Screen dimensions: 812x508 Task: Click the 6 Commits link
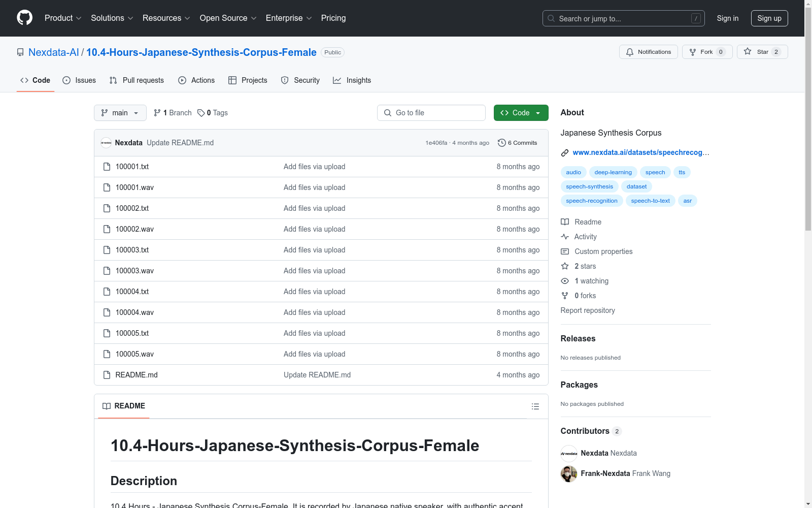pos(518,143)
